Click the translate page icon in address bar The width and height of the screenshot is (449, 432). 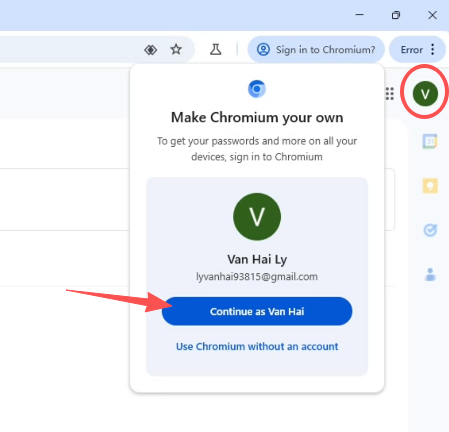pos(151,50)
